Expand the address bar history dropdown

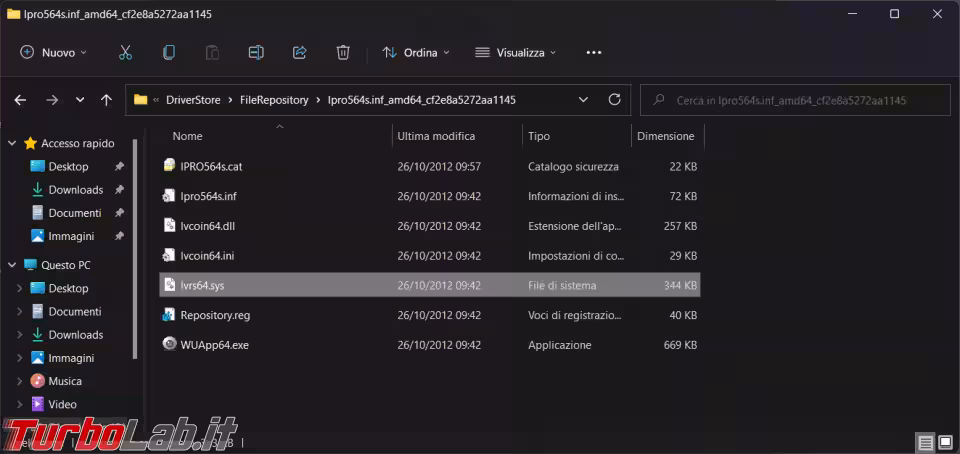583,100
